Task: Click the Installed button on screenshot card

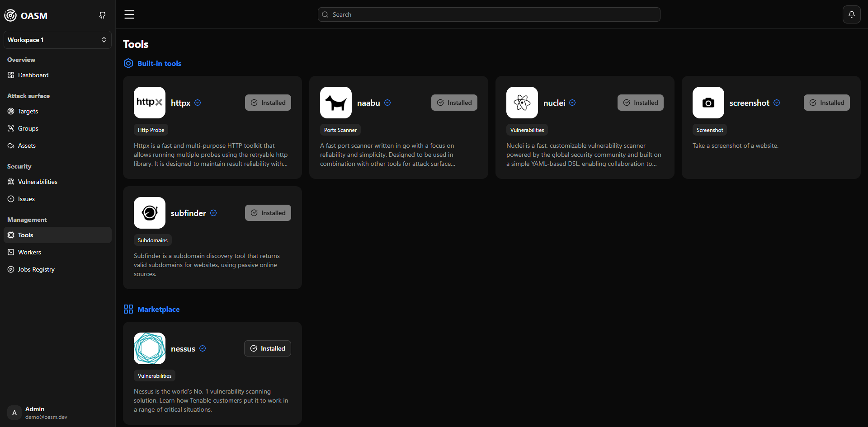Action: (827, 103)
